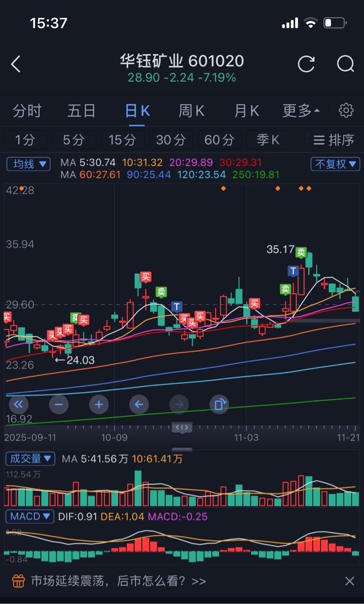Image resolution: width=364 pixels, height=604 pixels.
Task: Tap the red 买 marker near 11-03
Action: click(255, 303)
